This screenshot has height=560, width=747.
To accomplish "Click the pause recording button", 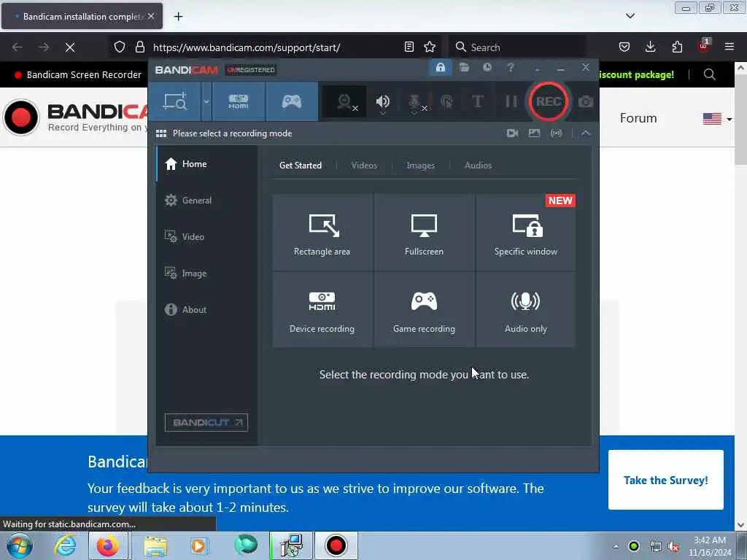I will coord(511,101).
